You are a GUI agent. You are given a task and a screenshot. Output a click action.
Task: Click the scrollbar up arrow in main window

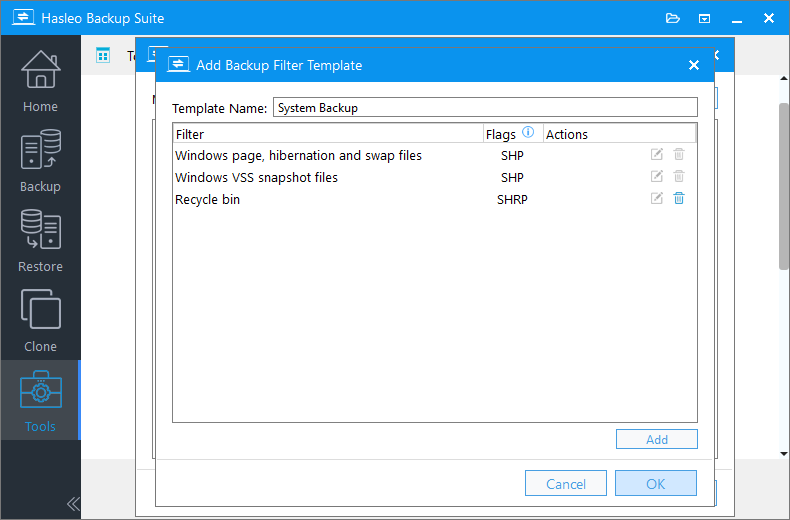click(784, 79)
